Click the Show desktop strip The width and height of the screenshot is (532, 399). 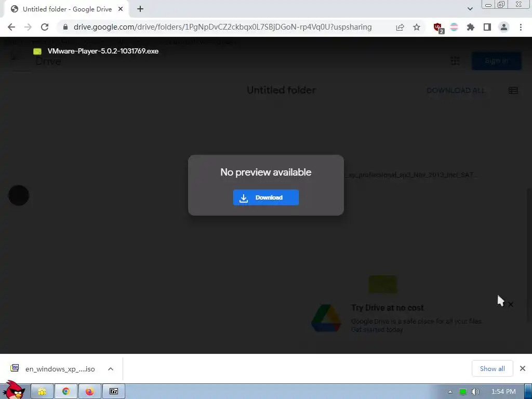[528, 392]
